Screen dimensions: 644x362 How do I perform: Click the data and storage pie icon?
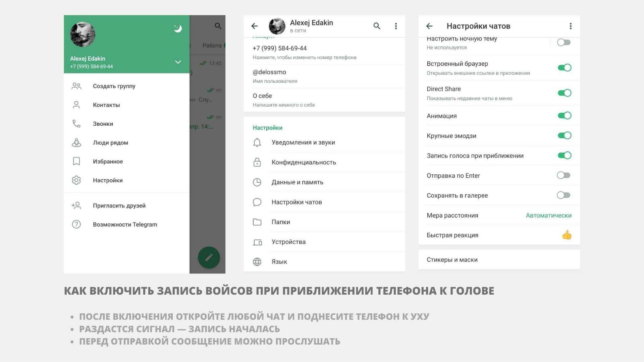pyautogui.click(x=257, y=182)
